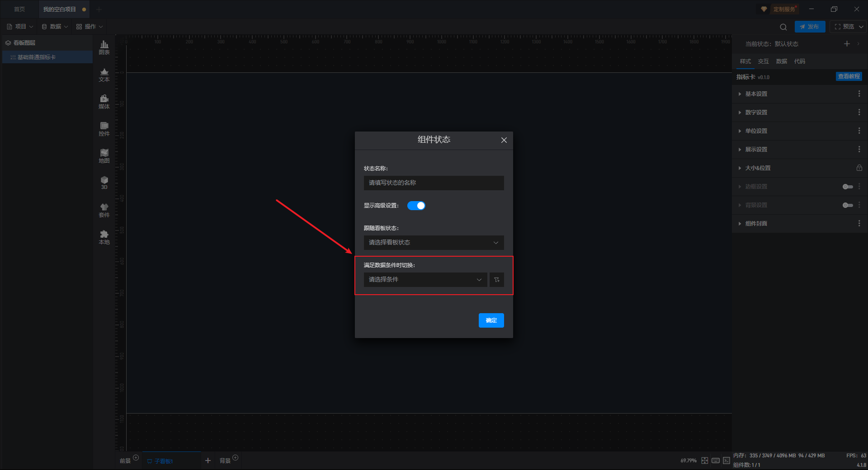This screenshot has height=470, width=868.
Task: Click the 状态名称 input field
Action: [x=434, y=183]
